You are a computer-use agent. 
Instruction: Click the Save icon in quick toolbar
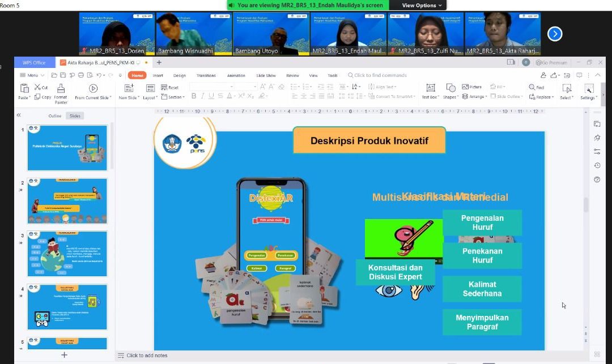pyautogui.click(x=63, y=75)
